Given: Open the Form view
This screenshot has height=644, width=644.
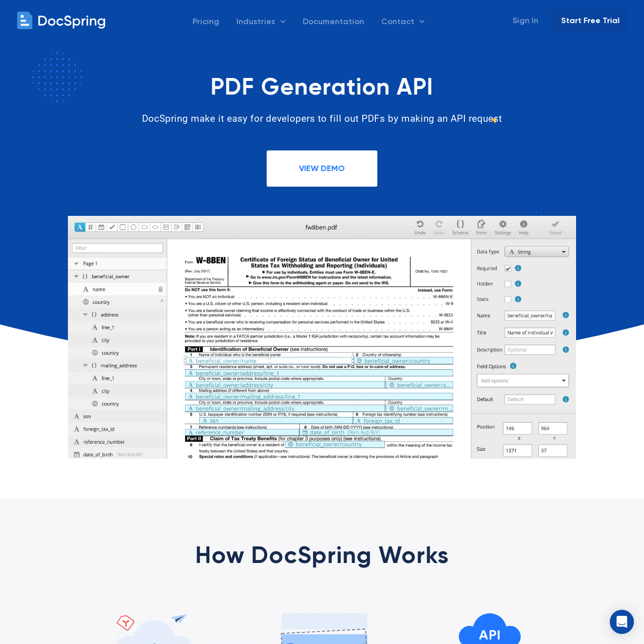Looking at the screenshot, I should 481,227.
